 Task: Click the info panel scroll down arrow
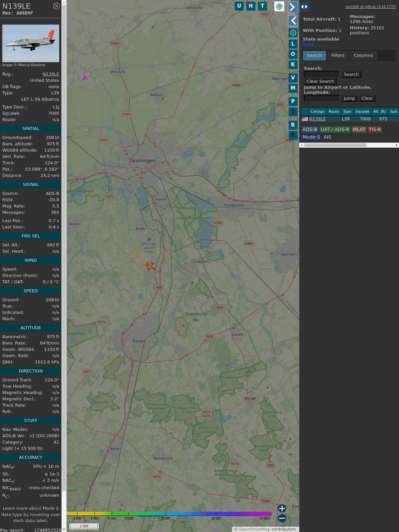64,530
